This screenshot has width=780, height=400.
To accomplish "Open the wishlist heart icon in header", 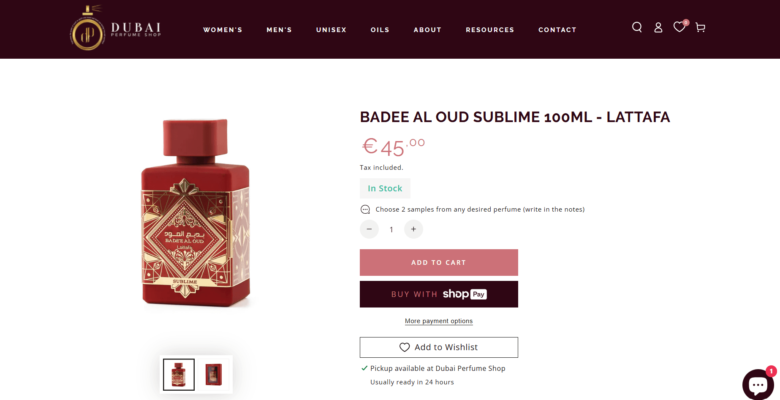I will (680, 27).
